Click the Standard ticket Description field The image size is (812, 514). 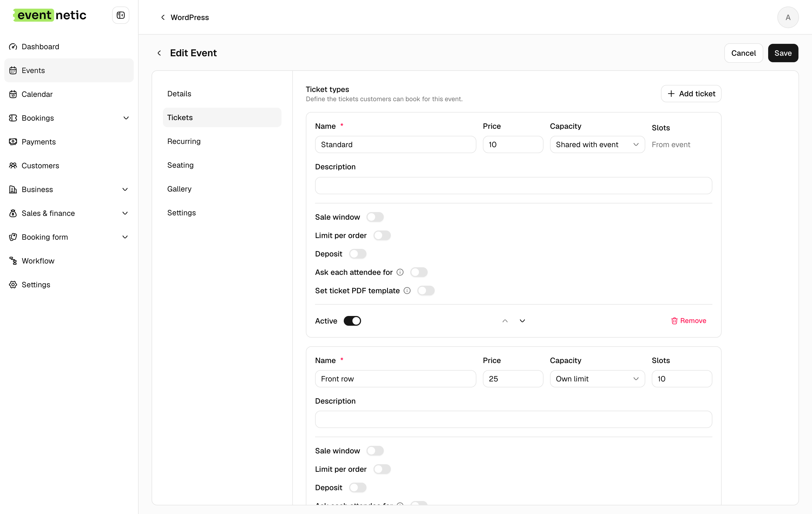[x=513, y=186]
